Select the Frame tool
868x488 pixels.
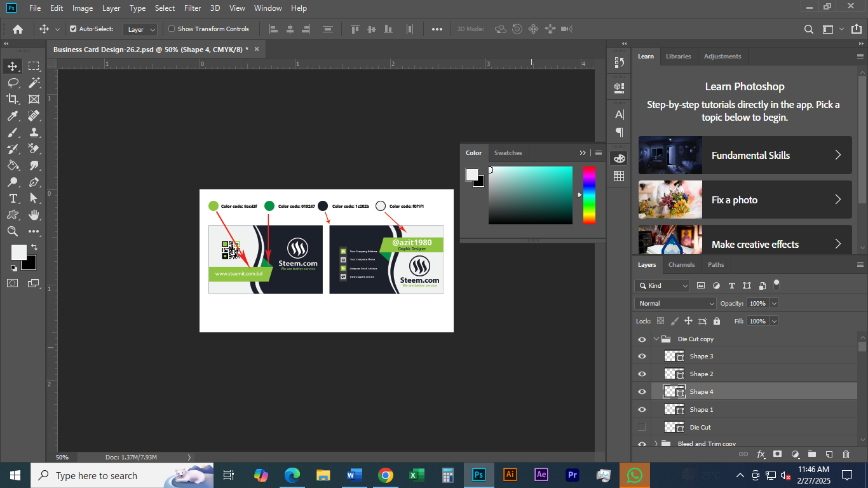pyautogui.click(x=34, y=99)
